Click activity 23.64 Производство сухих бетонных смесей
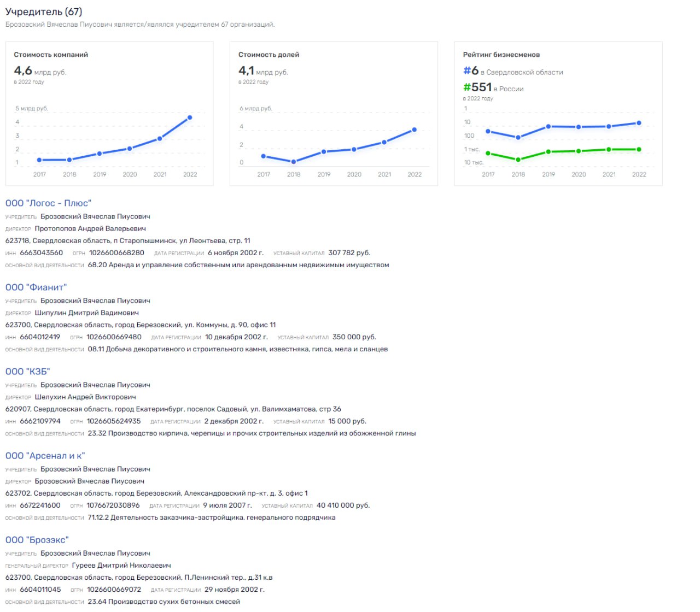The width and height of the screenshot is (700, 612). tap(164, 602)
